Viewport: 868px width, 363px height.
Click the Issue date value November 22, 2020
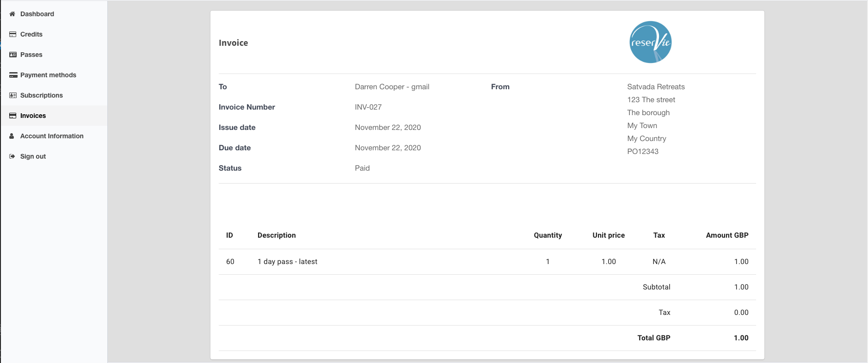coord(388,128)
